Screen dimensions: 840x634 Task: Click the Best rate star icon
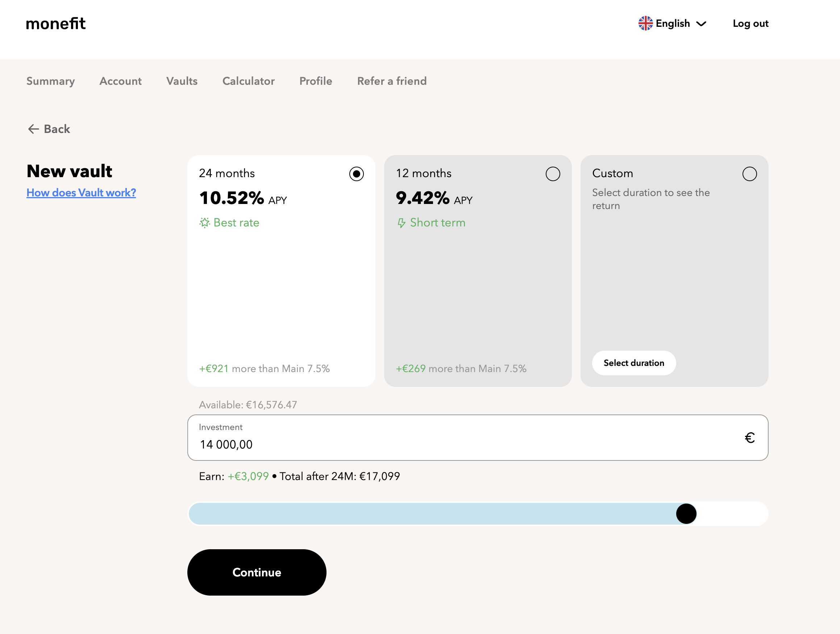(x=205, y=222)
